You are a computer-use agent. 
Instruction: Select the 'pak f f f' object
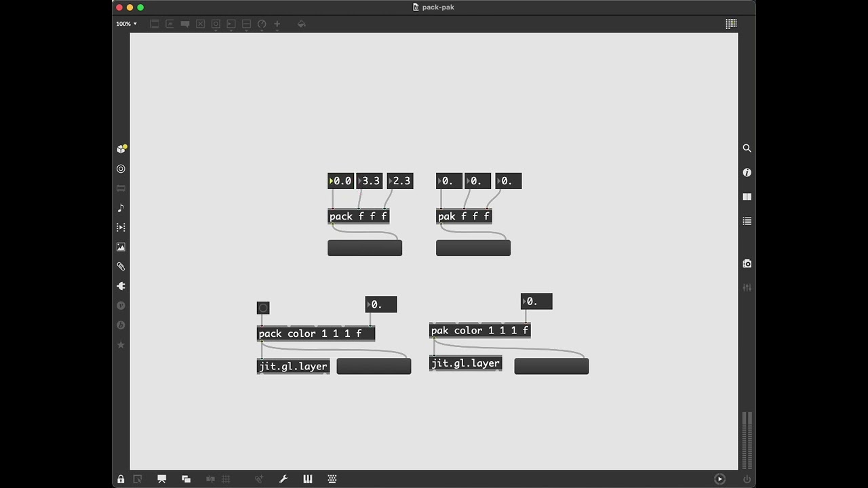pos(464,216)
